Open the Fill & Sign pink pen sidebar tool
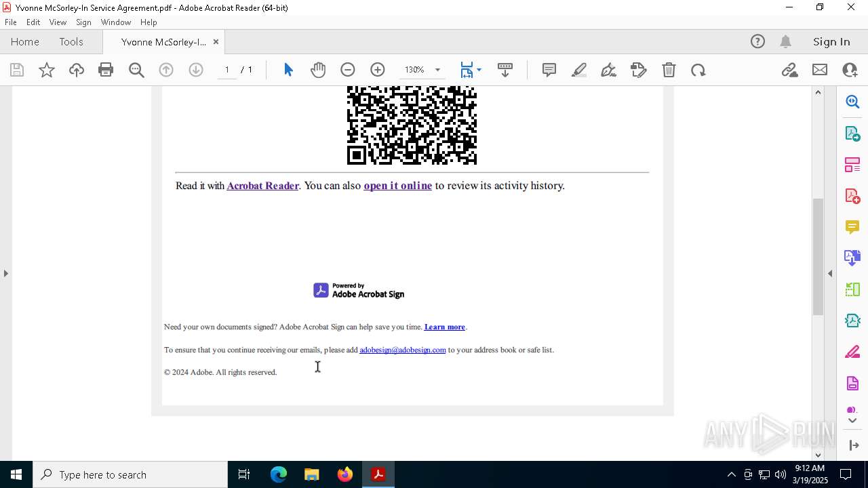The image size is (868, 488). (852, 352)
